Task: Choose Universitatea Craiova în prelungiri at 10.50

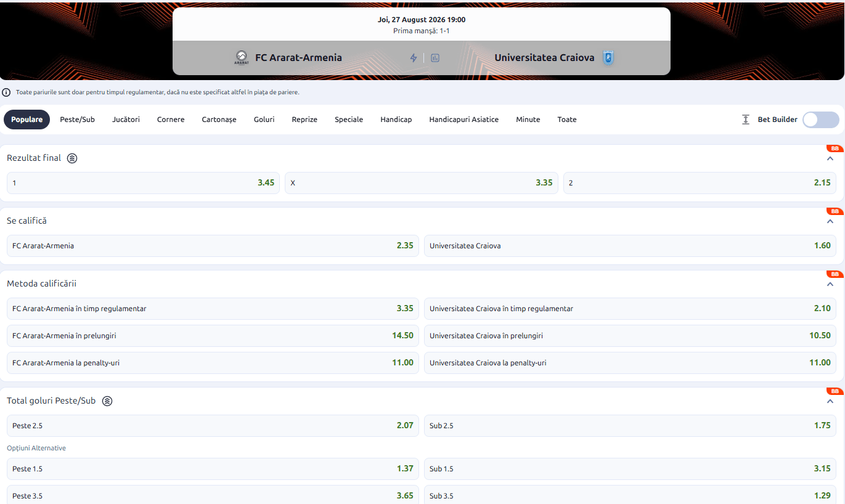Action: coord(630,336)
